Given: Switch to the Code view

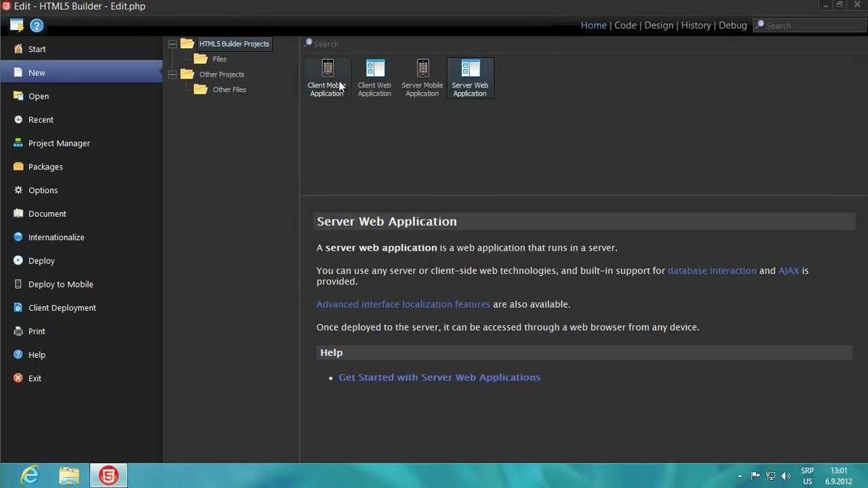Looking at the screenshot, I should coord(625,25).
